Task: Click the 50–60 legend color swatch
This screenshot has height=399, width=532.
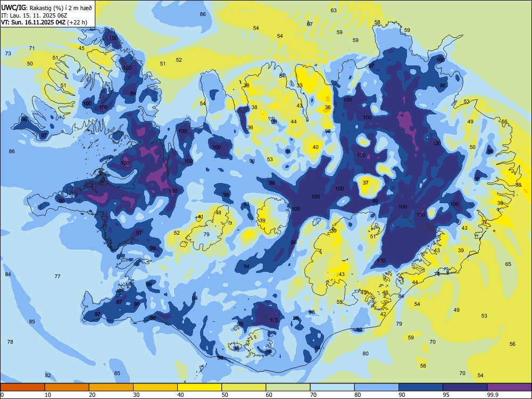Action: tap(244, 387)
